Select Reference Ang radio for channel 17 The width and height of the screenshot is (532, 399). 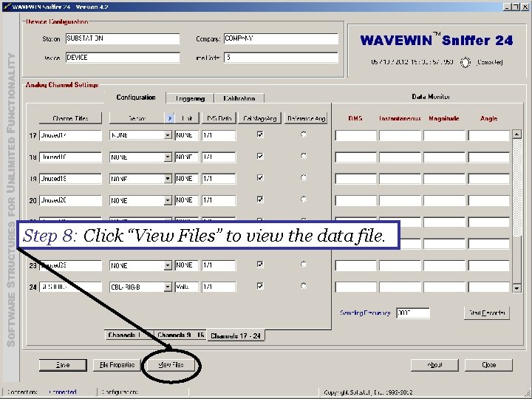[304, 134]
